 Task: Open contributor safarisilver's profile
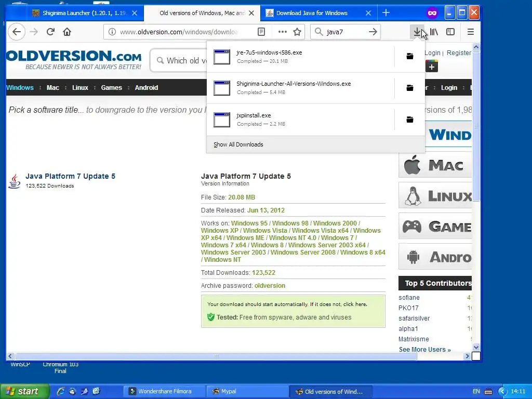414,318
